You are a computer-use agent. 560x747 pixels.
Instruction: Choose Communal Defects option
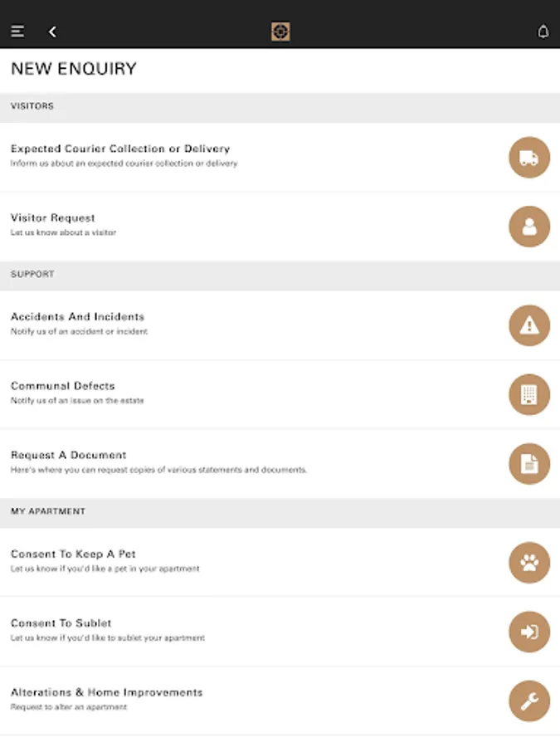[63, 386]
